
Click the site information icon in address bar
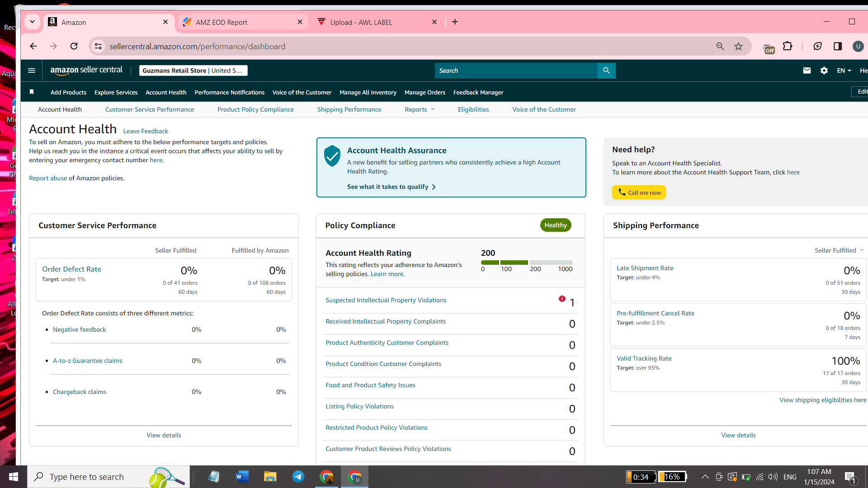[x=98, y=46]
